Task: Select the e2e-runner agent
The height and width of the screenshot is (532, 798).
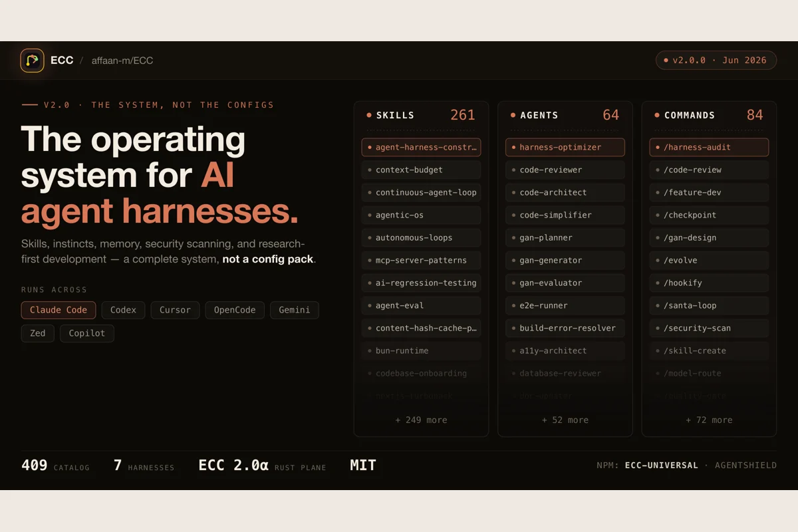Action: [x=565, y=305]
